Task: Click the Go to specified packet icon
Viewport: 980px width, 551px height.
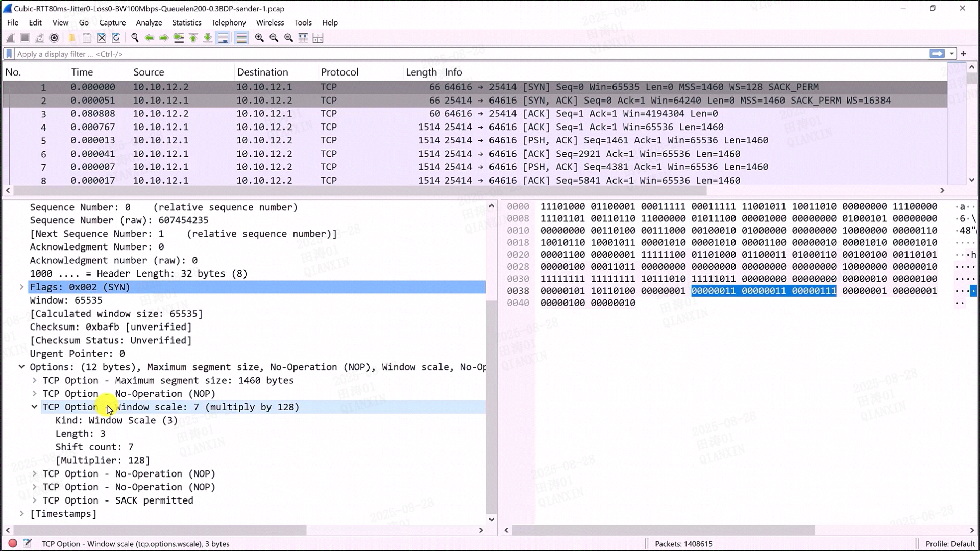Action: 179,38
